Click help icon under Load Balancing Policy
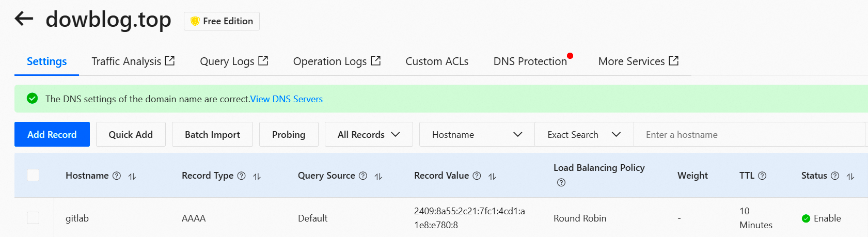 [561, 183]
